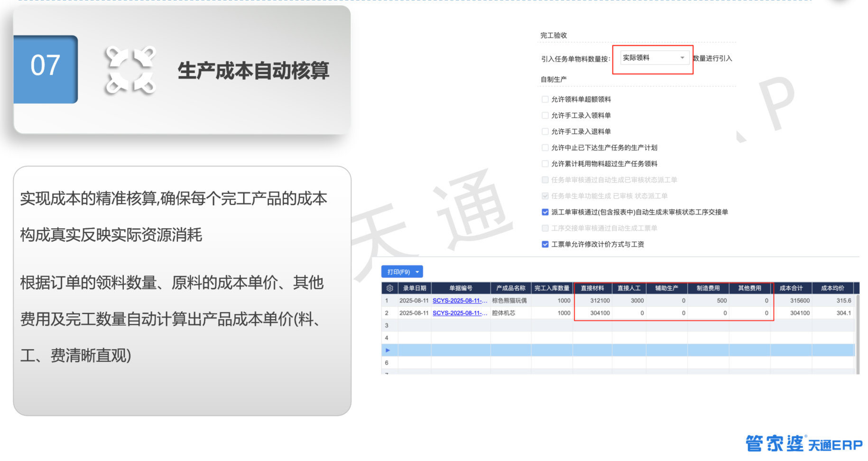Click the 辅助生产 column header
The width and height of the screenshot is (868, 461).
(x=666, y=288)
